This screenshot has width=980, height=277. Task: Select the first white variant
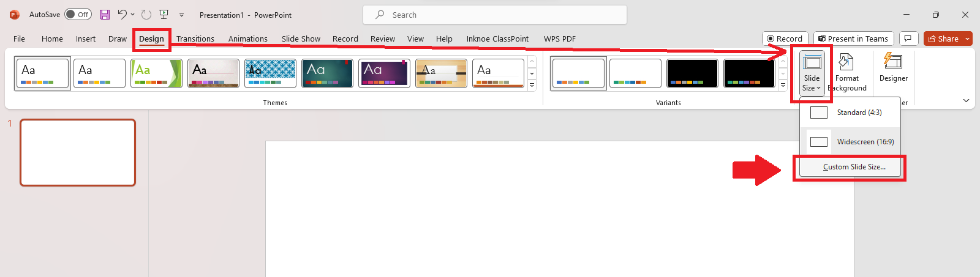[578, 73]
